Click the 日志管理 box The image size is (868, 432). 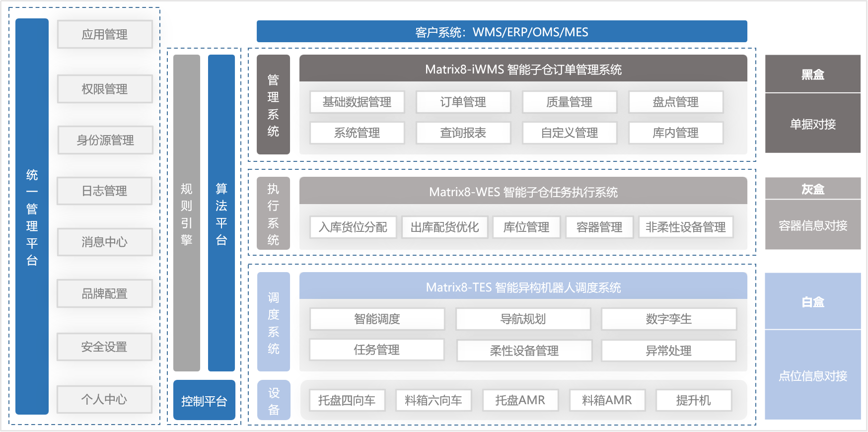pyautogui.click(x=104, y=191)
